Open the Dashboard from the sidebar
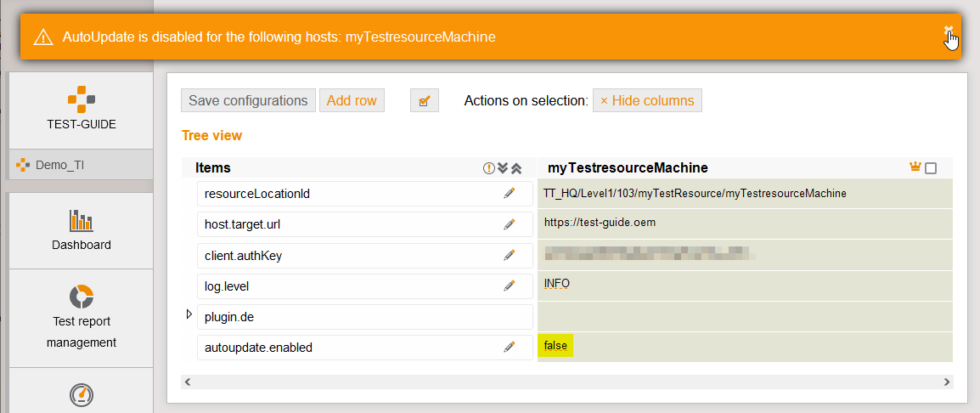This screenshot has height=413, width=980. point(82,230)
